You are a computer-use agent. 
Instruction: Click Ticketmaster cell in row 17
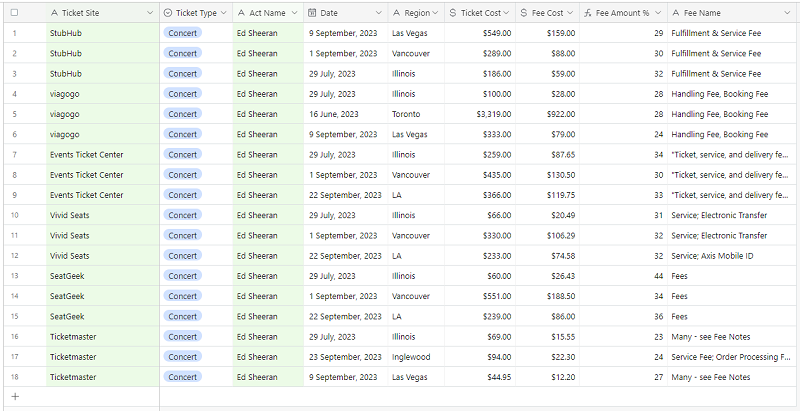[x=103, y=357]
